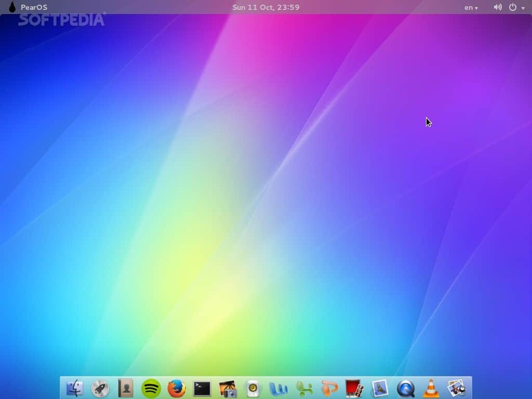The image size is (532, 399).
Task: Expand the en language dropdown
Action: (x=471, y=7)
